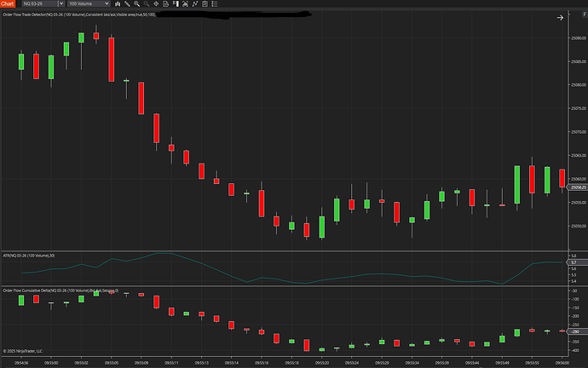Toggle the fixed scale F marker
The image size is (588, 368).
pos(584,16)
